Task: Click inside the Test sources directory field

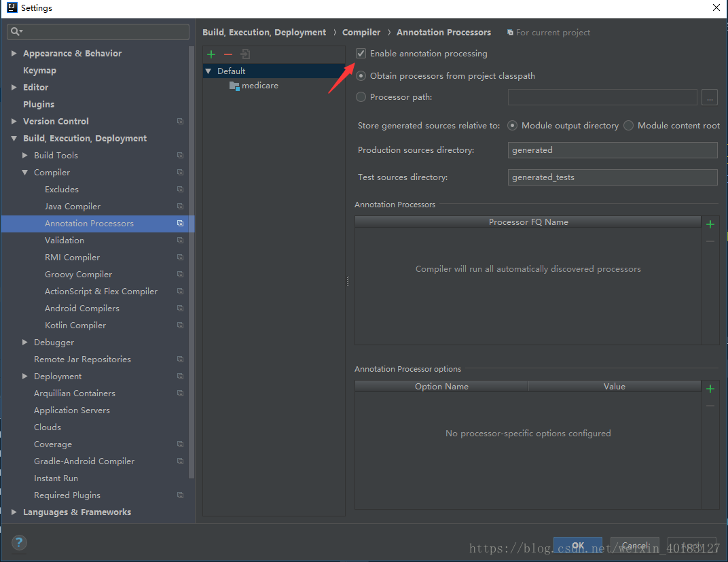Action: [611, 177]
